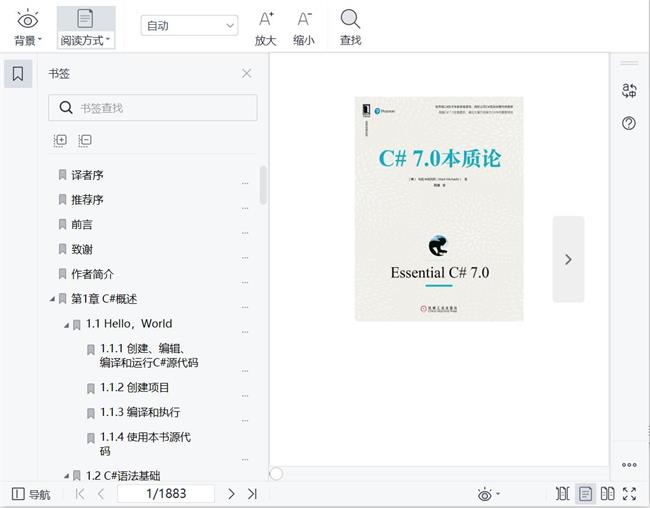Click the bookmark panel vertical scrollbar
This screenshot has height=508, width=650.
click(x=263, y=185)
